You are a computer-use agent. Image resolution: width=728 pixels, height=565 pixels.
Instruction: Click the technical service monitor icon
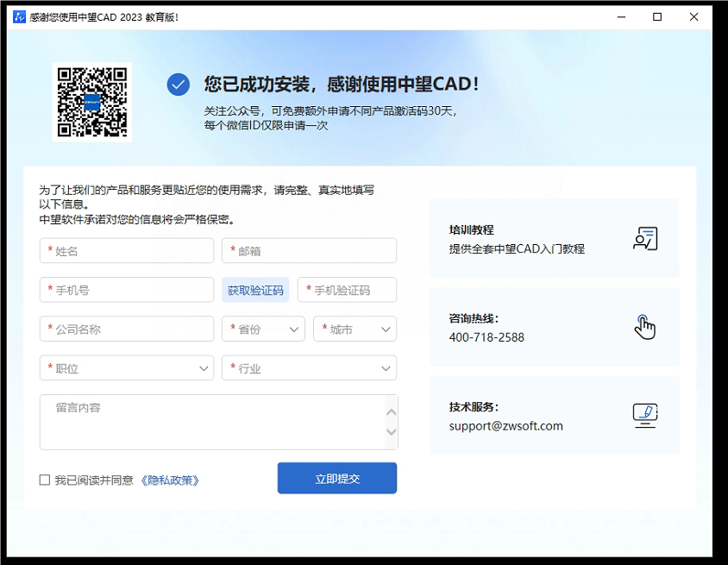click(x=645, y=416)
